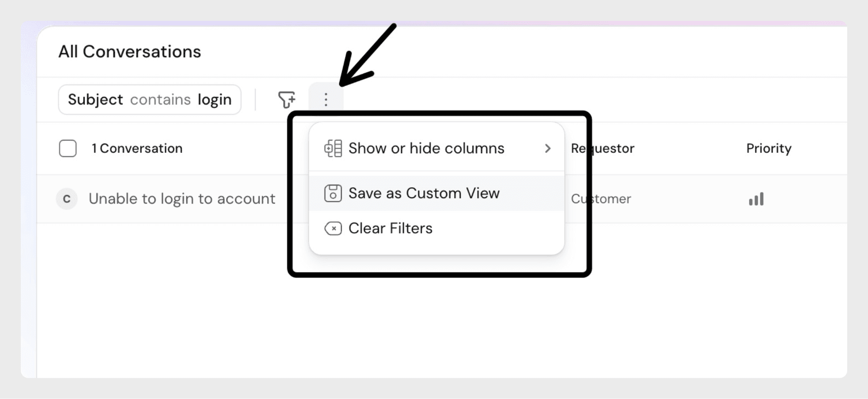Select Show or hide columns menu item

click(426, 148)
